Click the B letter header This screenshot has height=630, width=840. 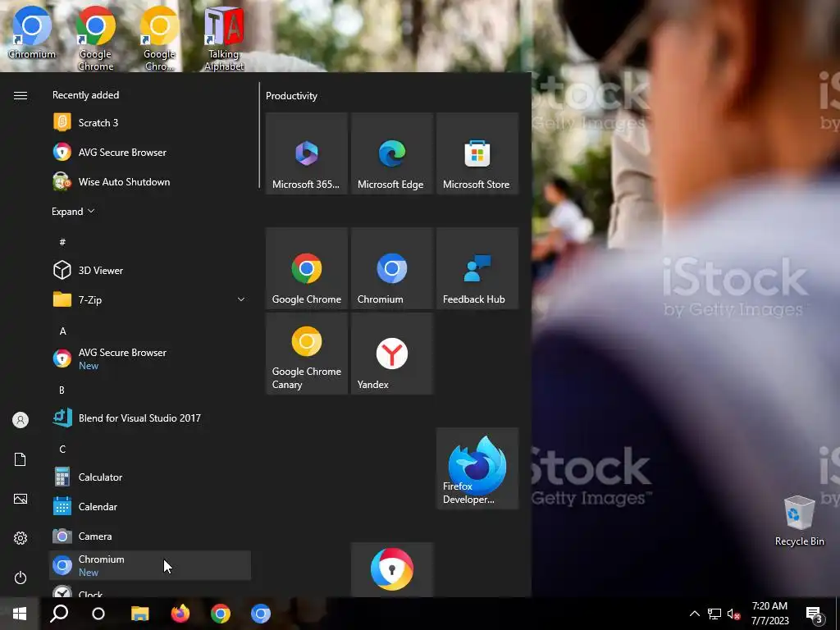click(62, 390)
